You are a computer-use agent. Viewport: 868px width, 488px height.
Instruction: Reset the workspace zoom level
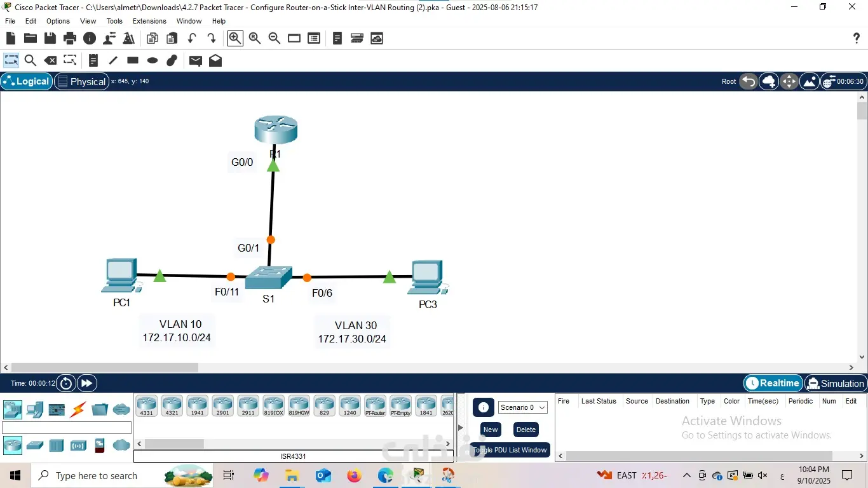pyautogui.click(x=255, y=38)
